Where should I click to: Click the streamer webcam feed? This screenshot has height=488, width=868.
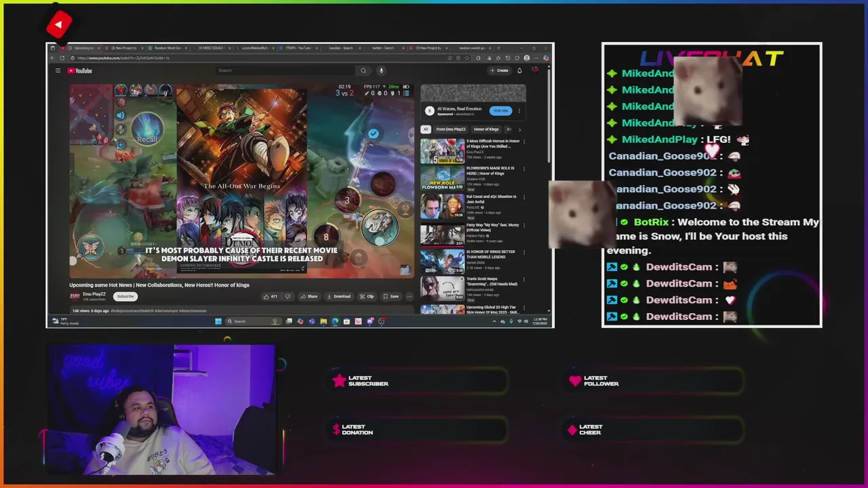pos(161,409)
